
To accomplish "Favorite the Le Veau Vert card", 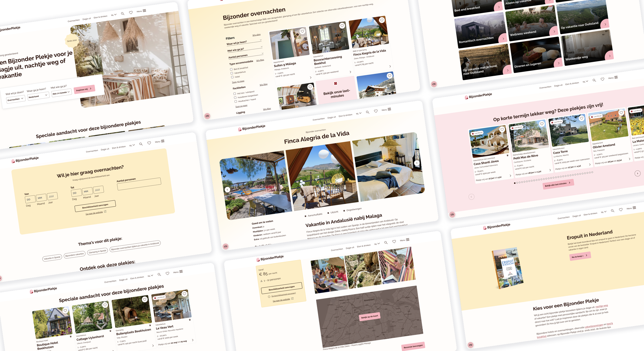I will tap(184, 293).
